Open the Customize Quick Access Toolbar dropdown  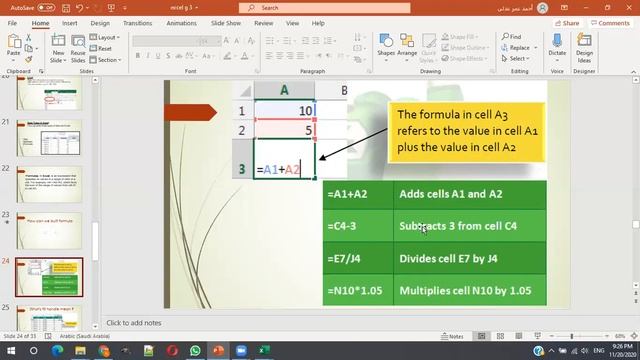(125, 8)
